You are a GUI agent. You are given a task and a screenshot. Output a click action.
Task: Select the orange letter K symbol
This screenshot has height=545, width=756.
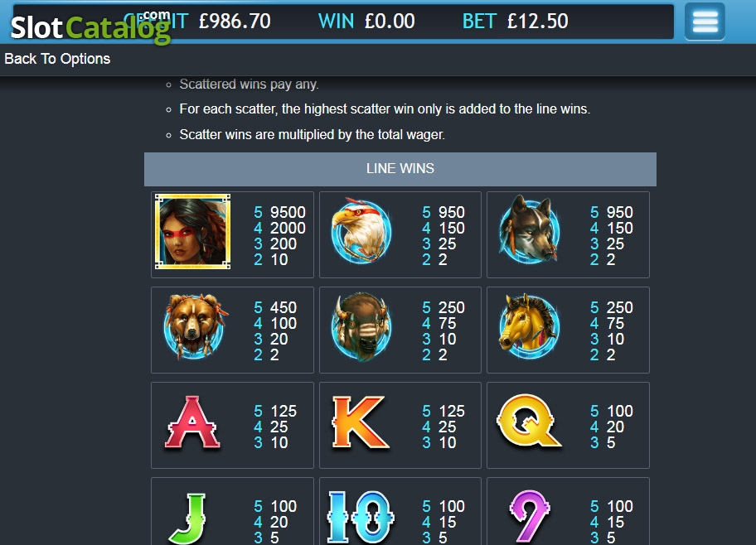pyautogui.click(x=360, y=422)
